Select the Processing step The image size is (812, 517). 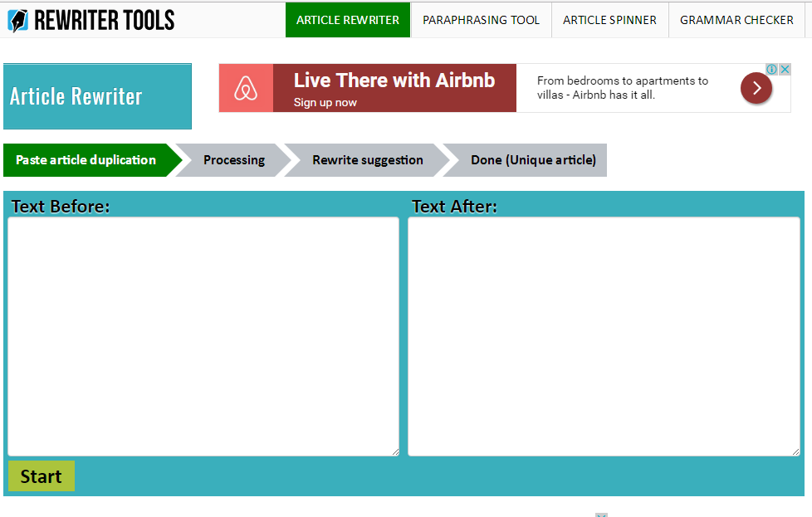234,160
